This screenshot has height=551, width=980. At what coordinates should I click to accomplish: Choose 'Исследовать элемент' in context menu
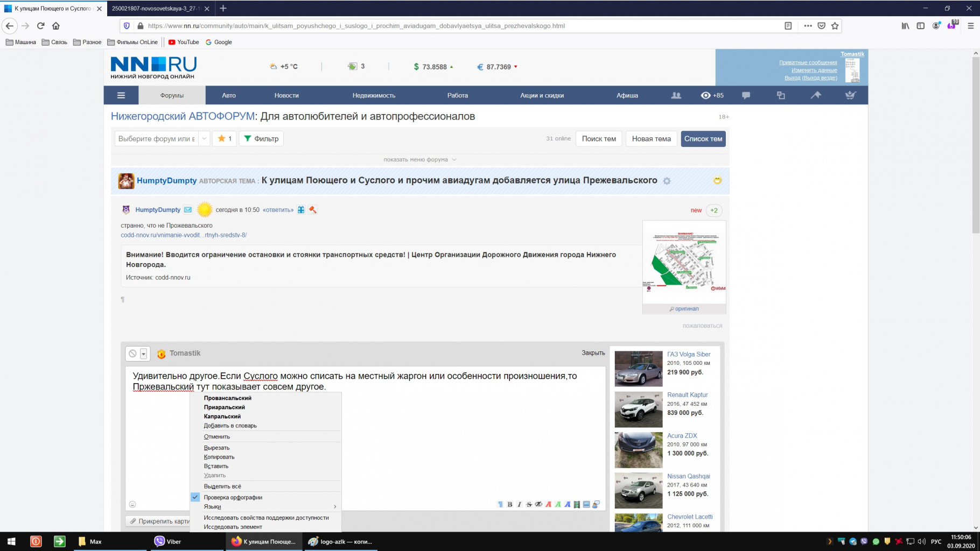(233, 527)
